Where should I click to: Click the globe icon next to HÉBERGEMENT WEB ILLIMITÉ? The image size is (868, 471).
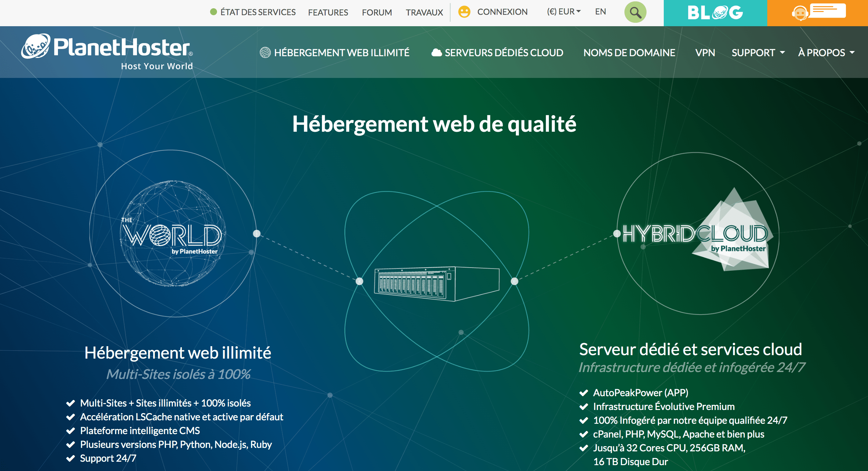265,52
